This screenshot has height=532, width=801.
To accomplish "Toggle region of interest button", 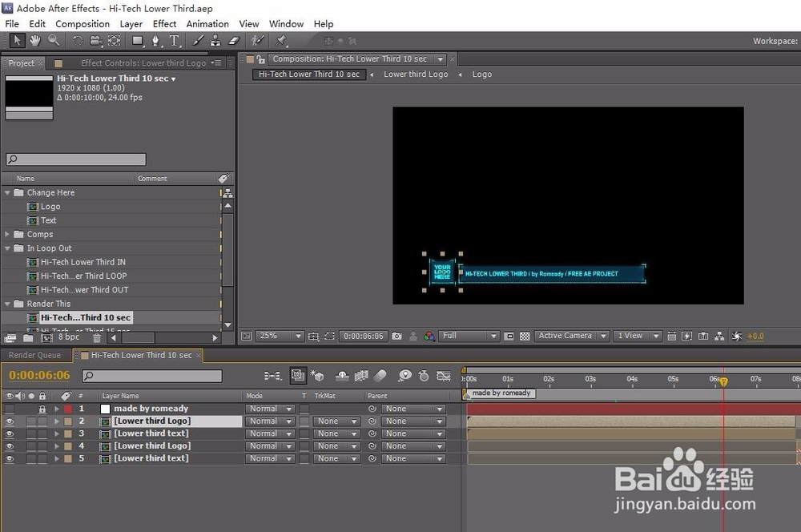I will (x=329, y=336).
